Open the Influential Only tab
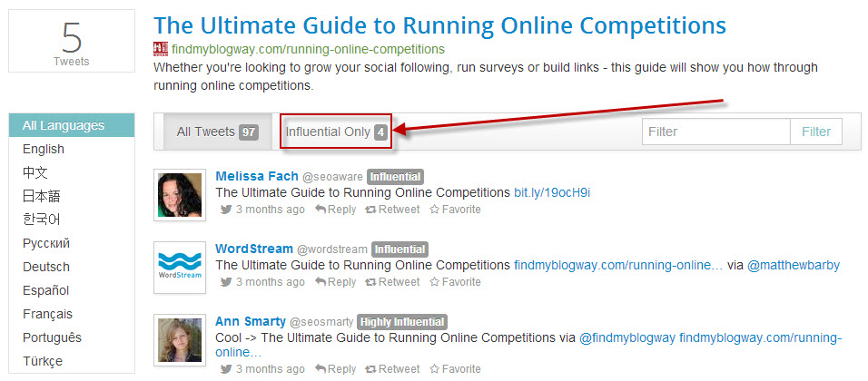This screenshot has width=868, height=381. point(336,132)
